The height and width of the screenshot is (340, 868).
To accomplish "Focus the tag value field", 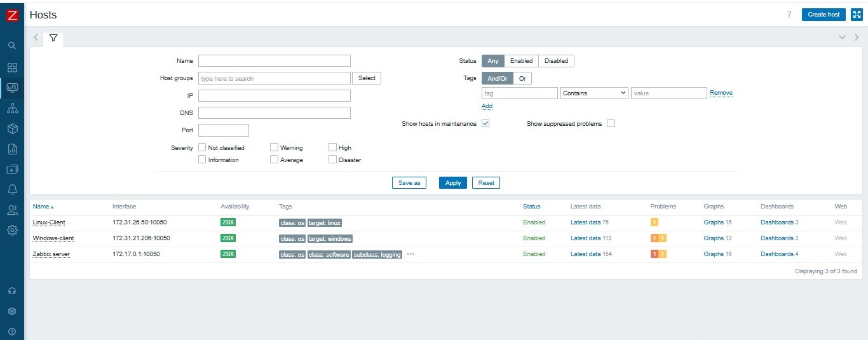I will tap(669, 93).
